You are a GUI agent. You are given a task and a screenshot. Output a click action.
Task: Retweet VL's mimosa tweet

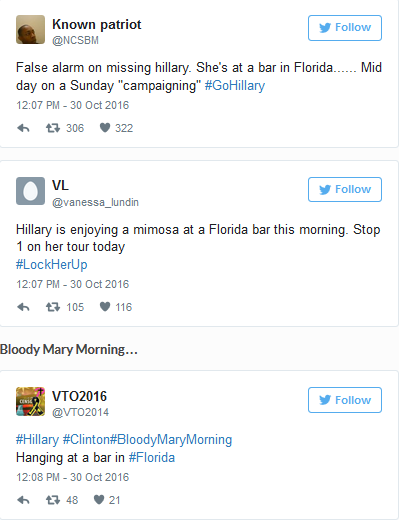pos(53,307)
